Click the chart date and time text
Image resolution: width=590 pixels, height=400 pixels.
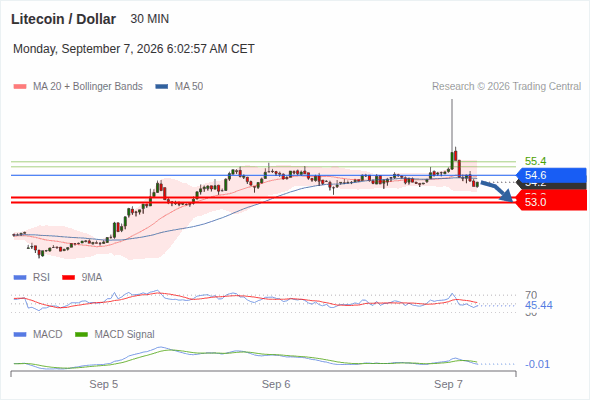tap(134, 49)
